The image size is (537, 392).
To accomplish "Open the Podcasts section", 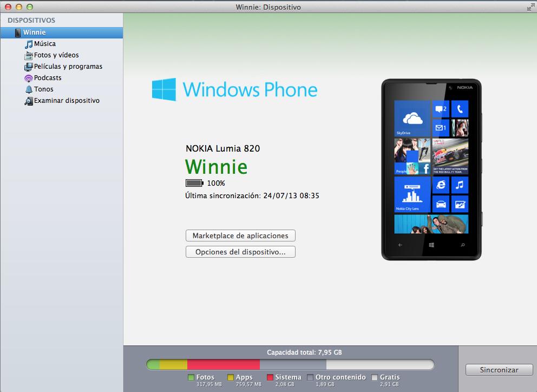I will [x=48, y=78].
